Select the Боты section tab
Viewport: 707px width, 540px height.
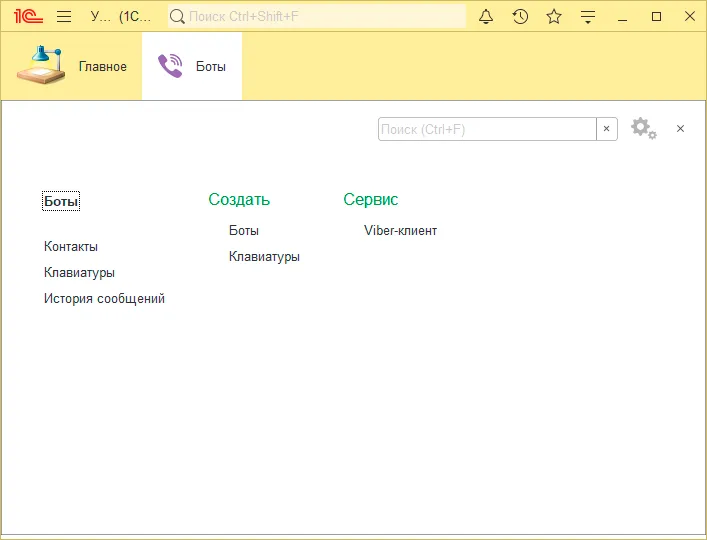[x=210, y=67]
